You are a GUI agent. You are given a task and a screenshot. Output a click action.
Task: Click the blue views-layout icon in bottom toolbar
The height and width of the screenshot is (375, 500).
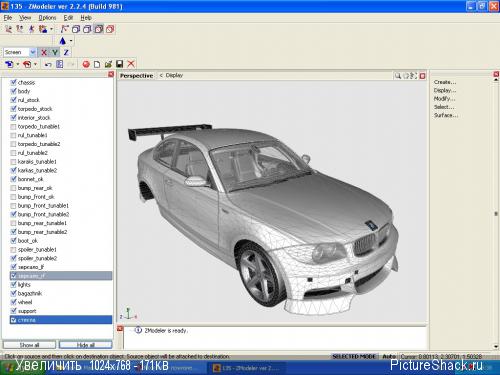(9, 64)
